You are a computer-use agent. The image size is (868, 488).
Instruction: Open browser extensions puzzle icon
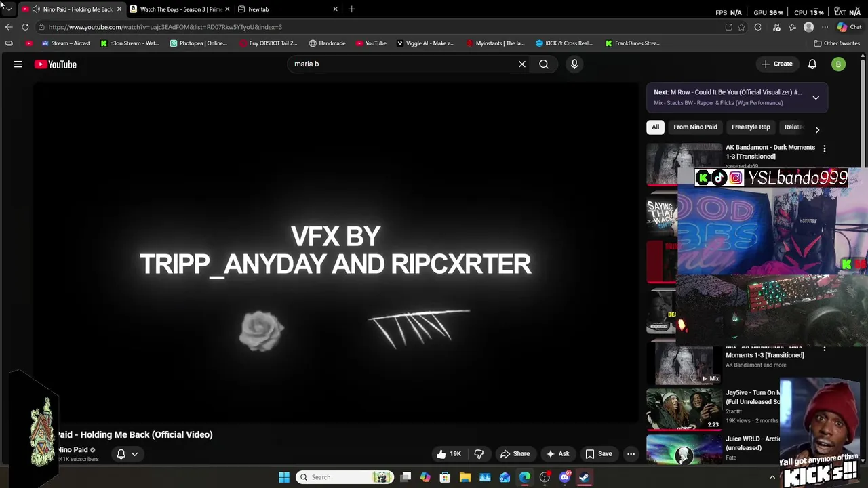(758, 27)
